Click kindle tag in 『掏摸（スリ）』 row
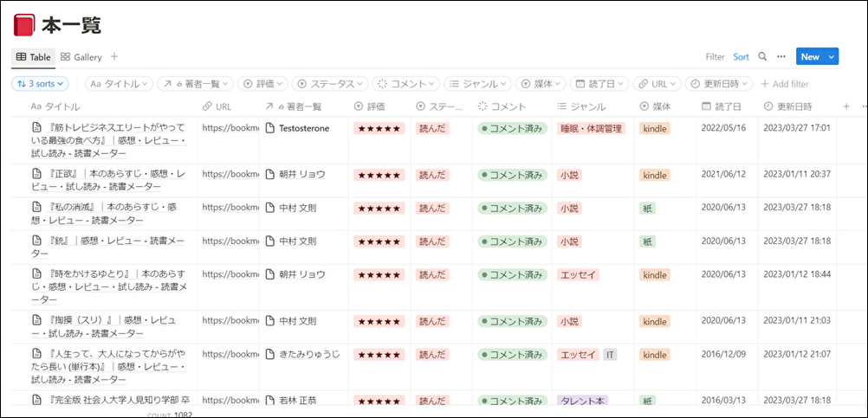 click(x=655, y=321)
